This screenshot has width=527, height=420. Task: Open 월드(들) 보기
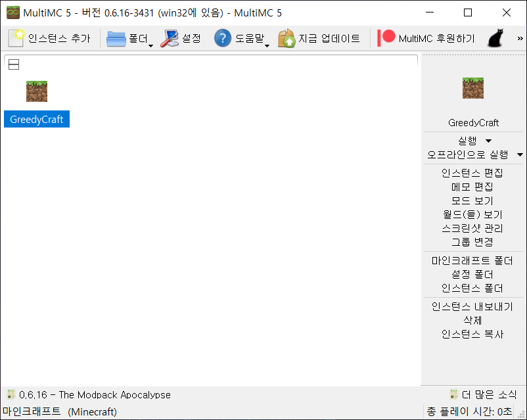coord(472,214)
